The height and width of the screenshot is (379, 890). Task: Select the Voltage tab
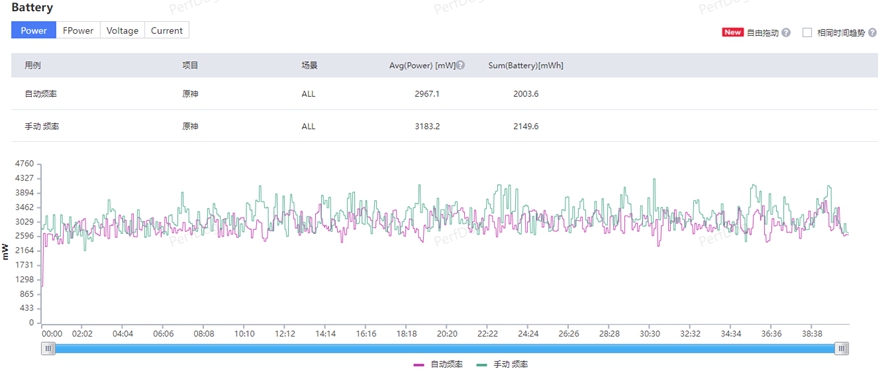(123, 31)
